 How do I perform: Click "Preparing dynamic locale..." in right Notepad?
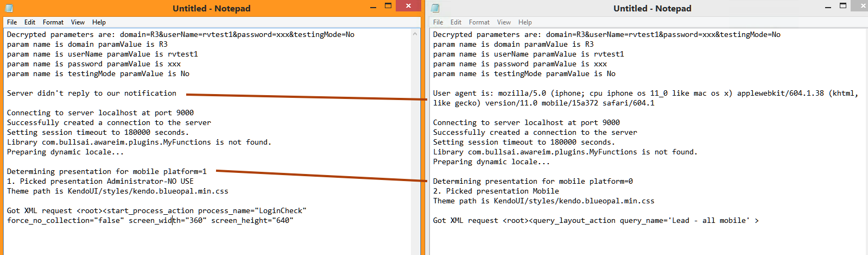click(x=492, y=161)
